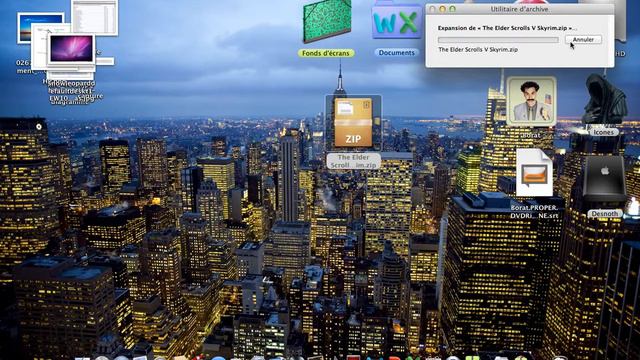The height and width of the screenshot is (360, 640).
Task: Select the black Desnoth drive icon
Action: point(604,179)
